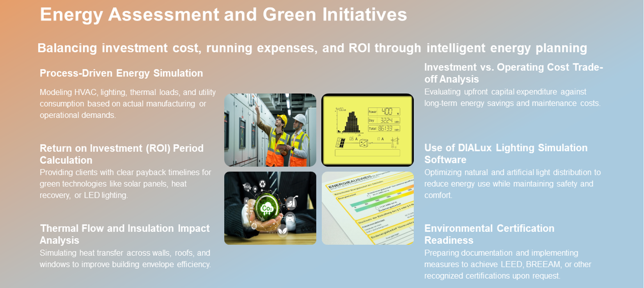
Task: Select the subtitle about balancing investment cost
Action: pos(312,48)
